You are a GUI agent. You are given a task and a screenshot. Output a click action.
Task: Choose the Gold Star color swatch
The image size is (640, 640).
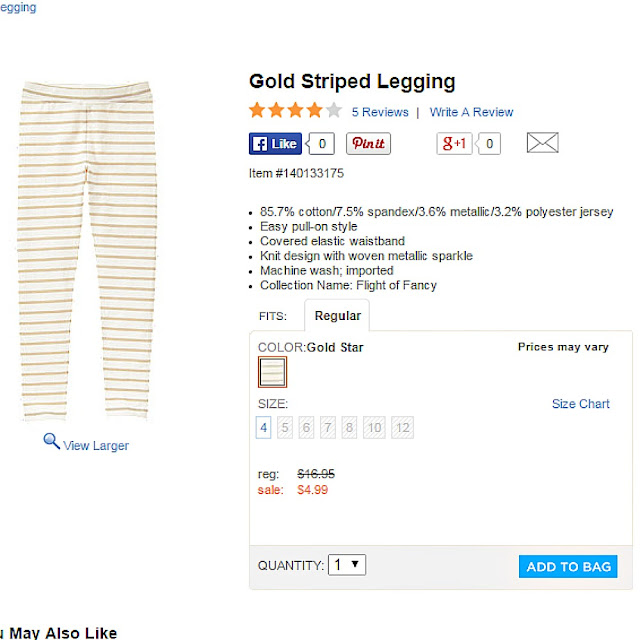[x=272, y=372]
